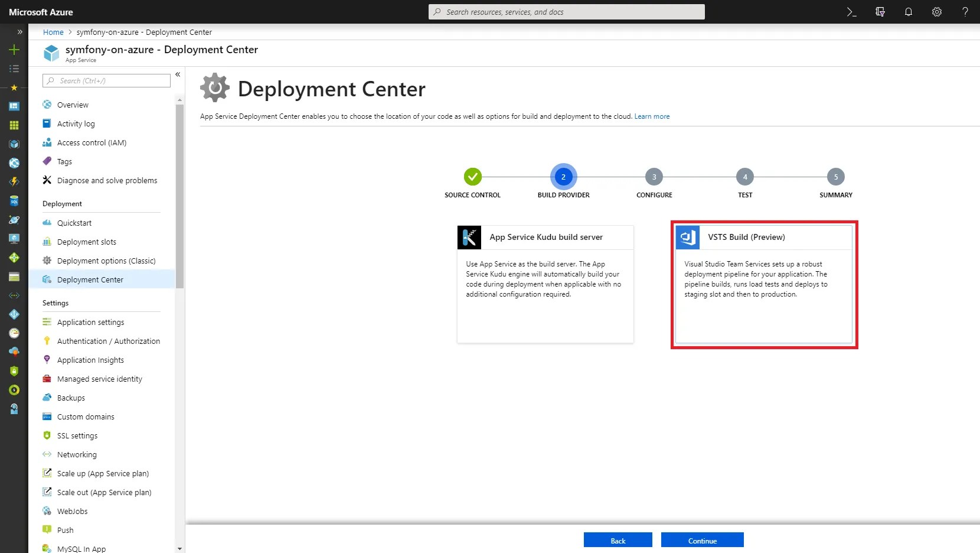The width and height of the screenshot is (980, 553).
Task: Click the green plus create resource icon
Action: 14,50
